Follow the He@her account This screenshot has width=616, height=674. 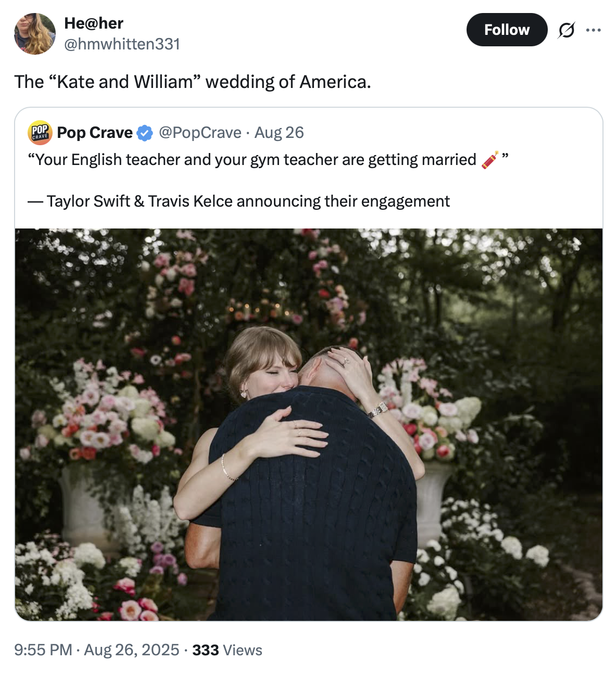(506, 30)
